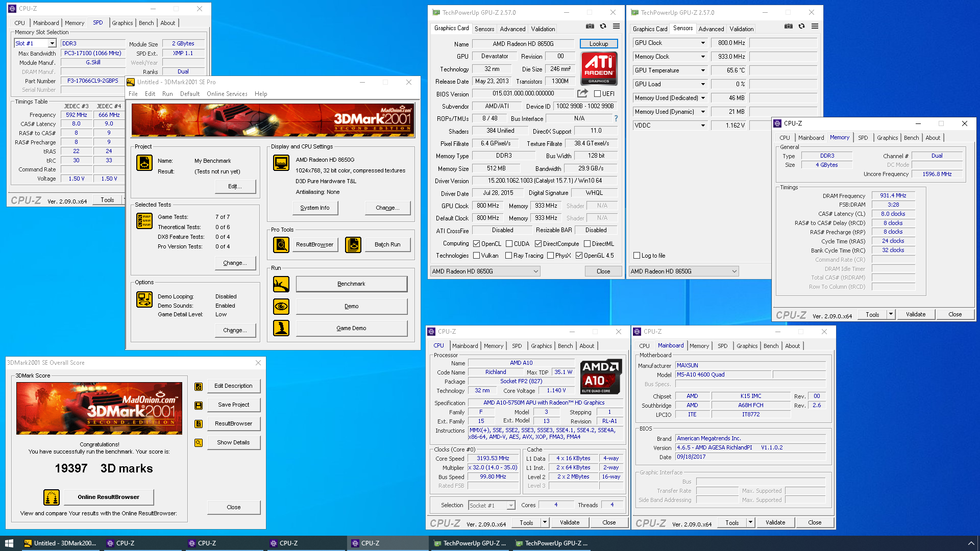This screenshot has height=551, width=980.
Task: Click the Bus Interface question mark icon
Action: tap(616, 118)
